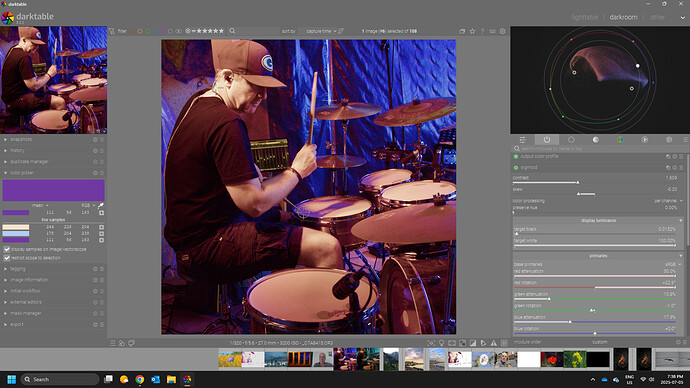
Task: Toggle display samples on image/vectorscope
Action: [x=7, y=249]
